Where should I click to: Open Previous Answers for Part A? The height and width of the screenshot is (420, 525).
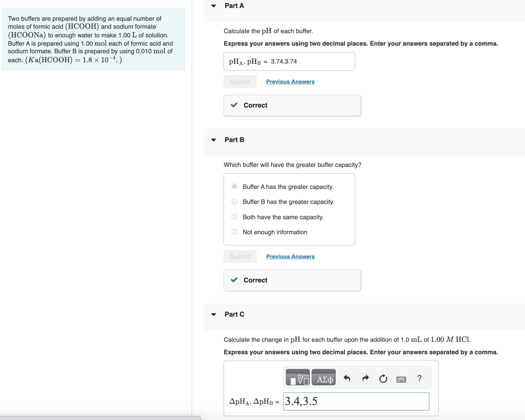290,81
